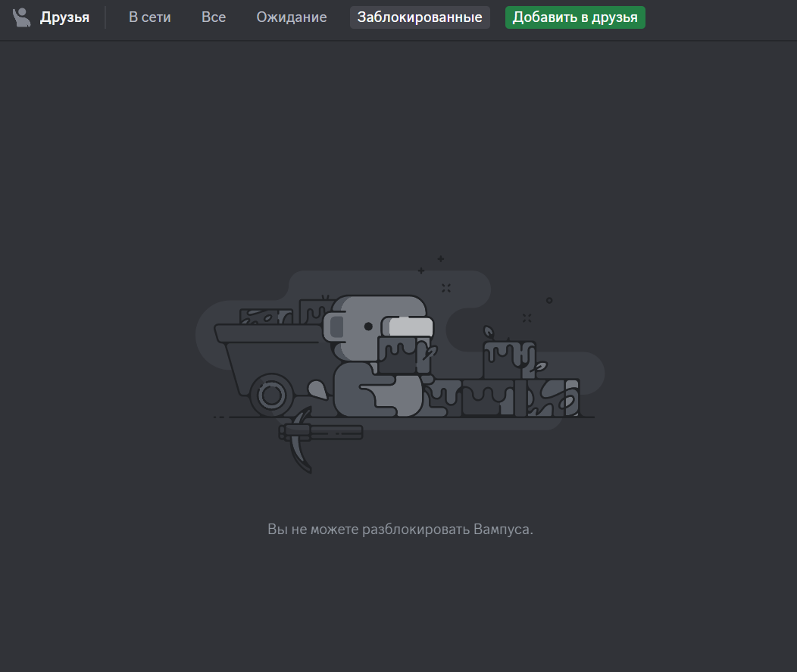Click the plus sparkle above Wumpus
Viewport: 797px width, 672px height.
pyautogui.click(x=440, y=259)
